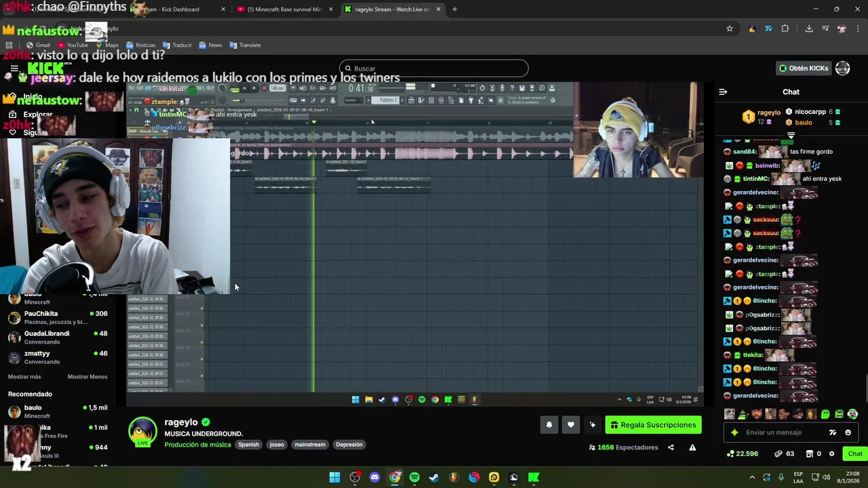Viewport: 868px width, 488px height.
Task: Click the sparkle subscribe icon button
Action: [593, 425]
